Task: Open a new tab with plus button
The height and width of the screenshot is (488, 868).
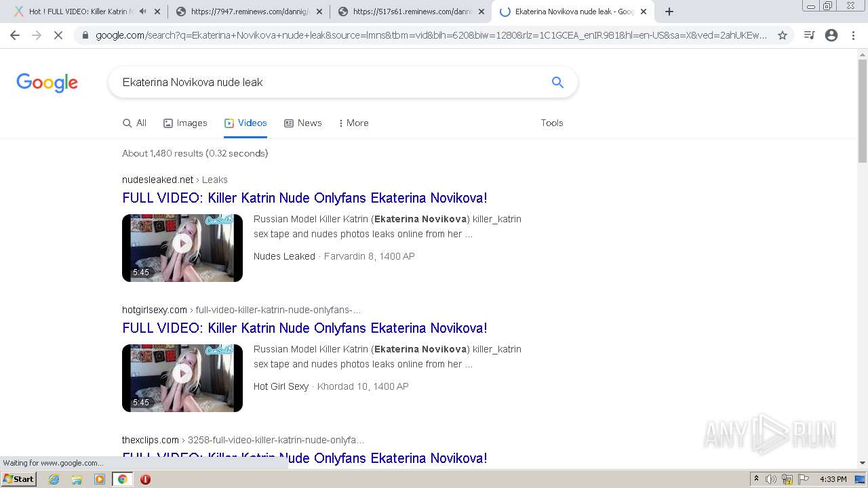Action: (669, 12)
